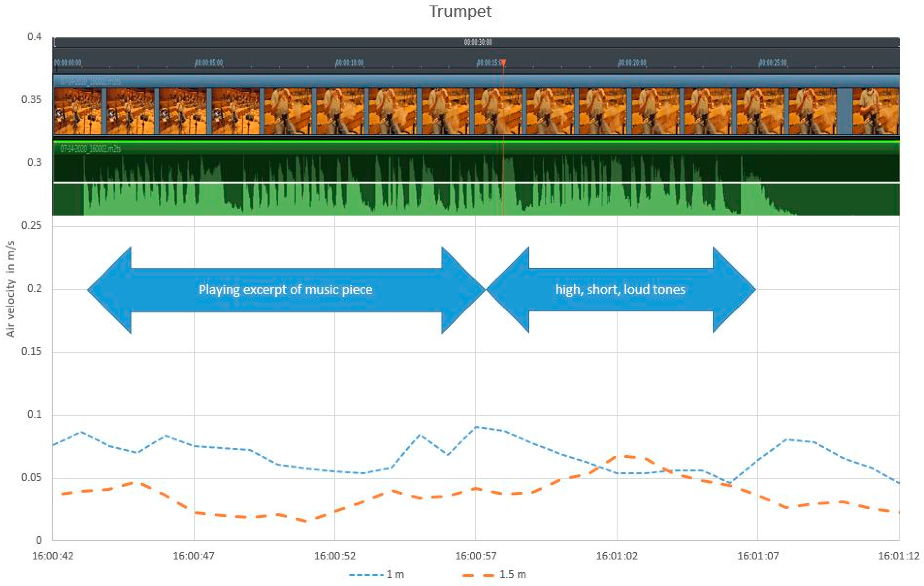Click the 'high, short, loud tones' arrow
Viewport: 924px width, 586px height.
pyautogui.click(x=620, y=290)
